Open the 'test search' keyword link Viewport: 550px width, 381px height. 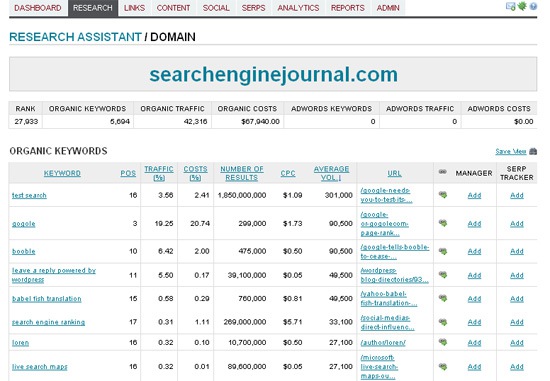29,195
